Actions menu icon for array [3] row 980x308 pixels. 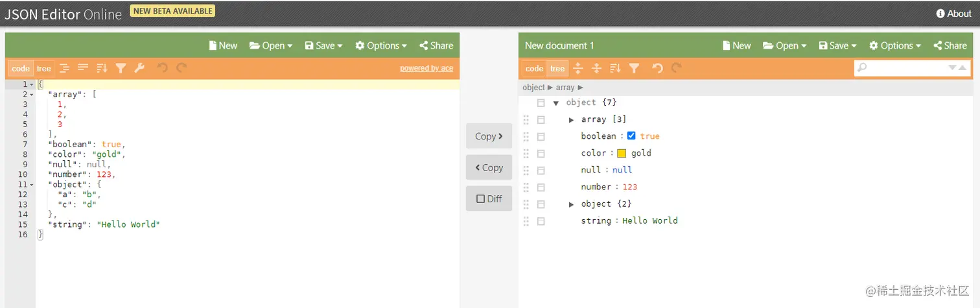[541, 120]
